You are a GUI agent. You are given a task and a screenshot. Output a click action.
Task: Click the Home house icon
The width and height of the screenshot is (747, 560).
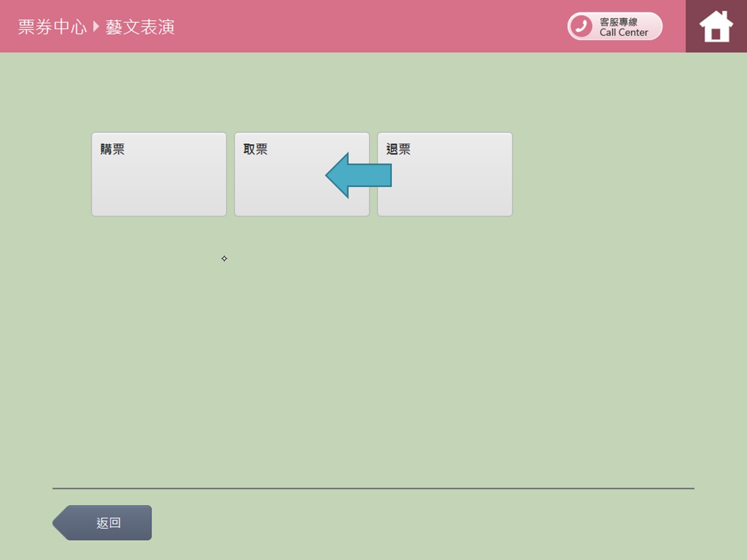pyautogui.click(x=716, y=27)
